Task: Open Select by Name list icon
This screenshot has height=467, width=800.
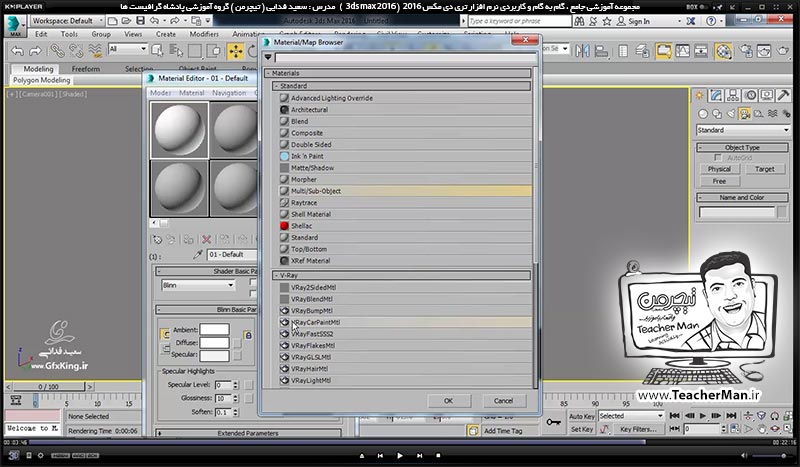Action: point(176,51)
